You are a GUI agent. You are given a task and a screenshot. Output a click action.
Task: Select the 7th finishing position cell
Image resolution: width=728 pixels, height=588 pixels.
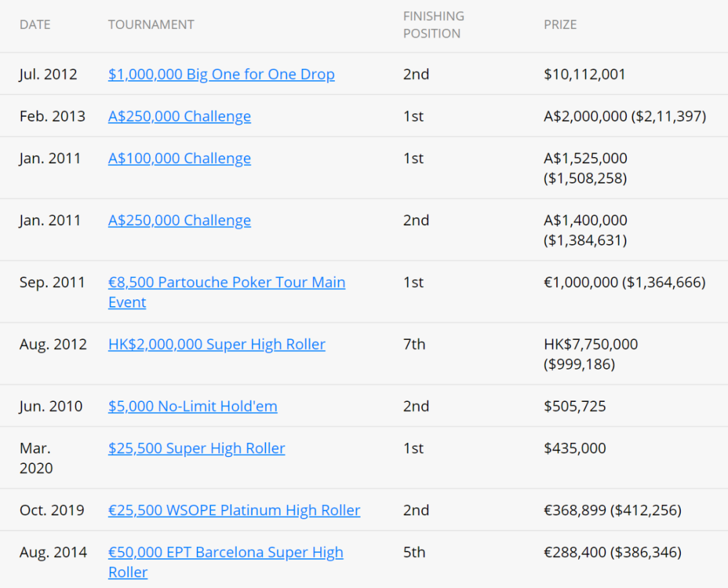pyautogui.click(x=414, y=344)
